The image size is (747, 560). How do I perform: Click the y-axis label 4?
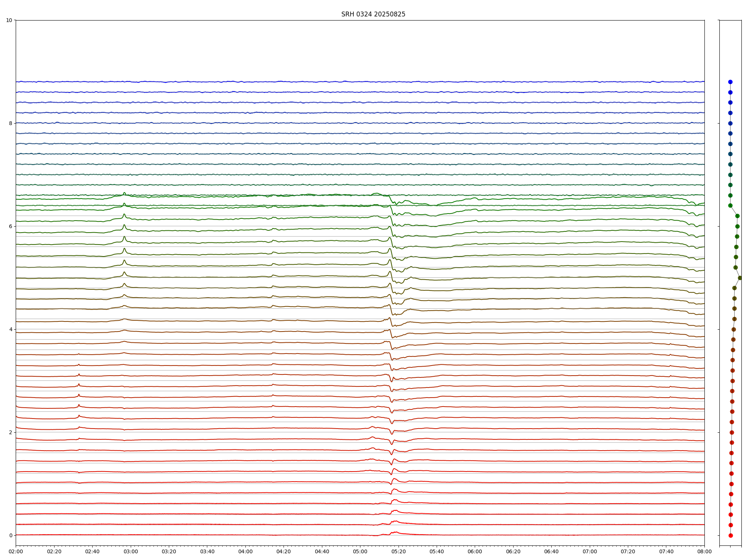[x=10, y=329]
